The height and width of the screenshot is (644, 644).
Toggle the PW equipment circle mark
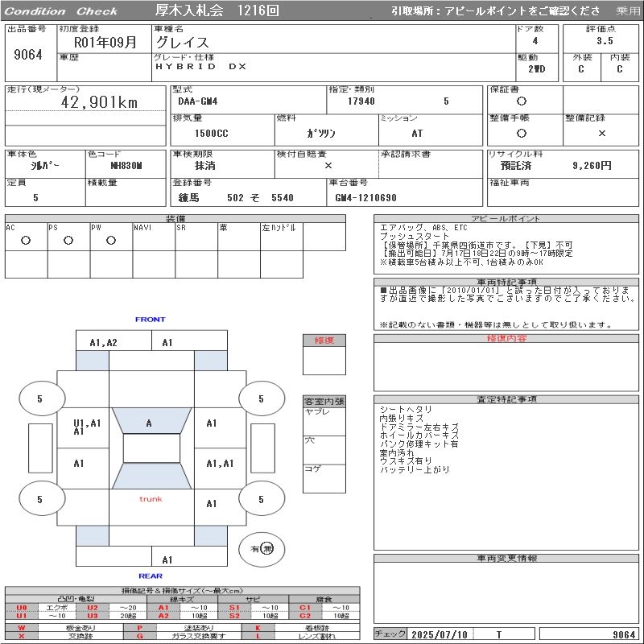[x=111, y=240]
